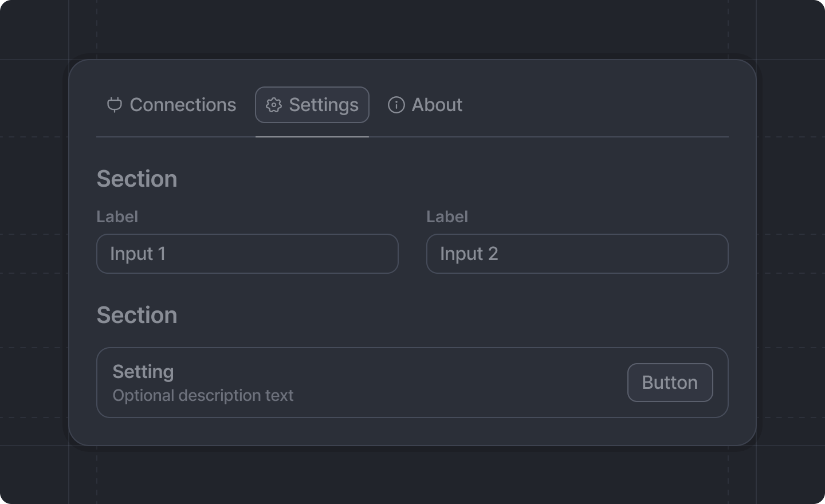
Task: Click the info circle icon beside About
Action: tap(396, 105)
